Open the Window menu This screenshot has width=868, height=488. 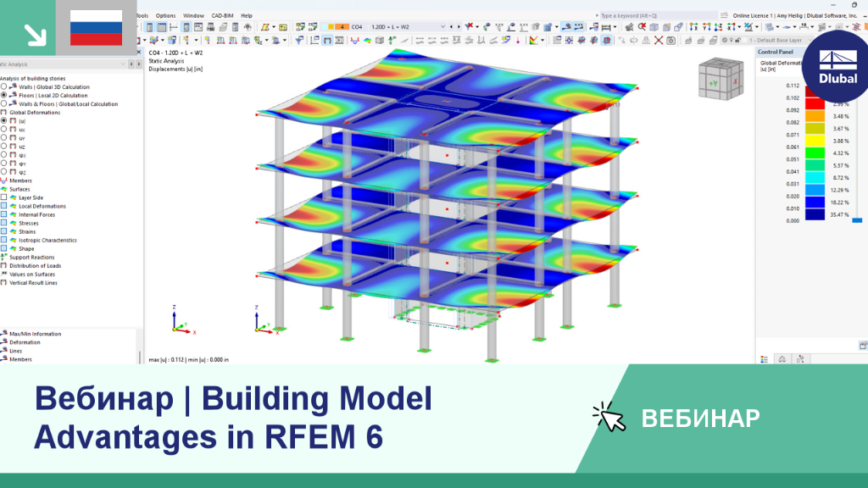pyautogui.click(x=193, y=15)
